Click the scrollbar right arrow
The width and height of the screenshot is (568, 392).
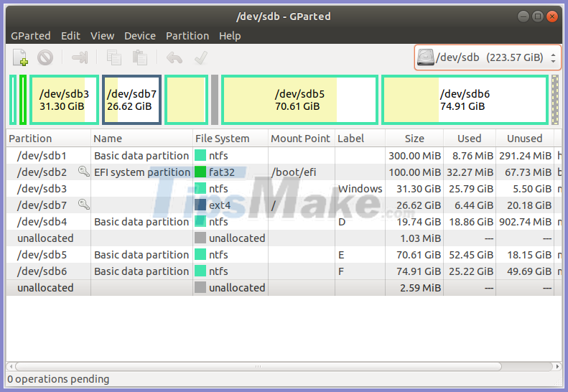[x=557, y=366]
